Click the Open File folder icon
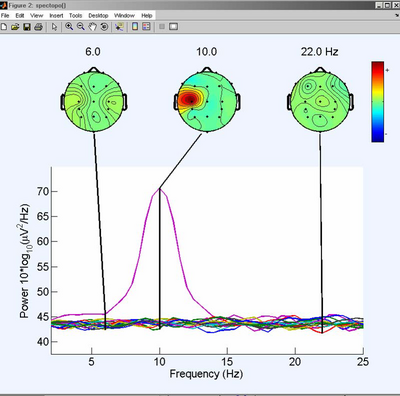 point(15,27)
